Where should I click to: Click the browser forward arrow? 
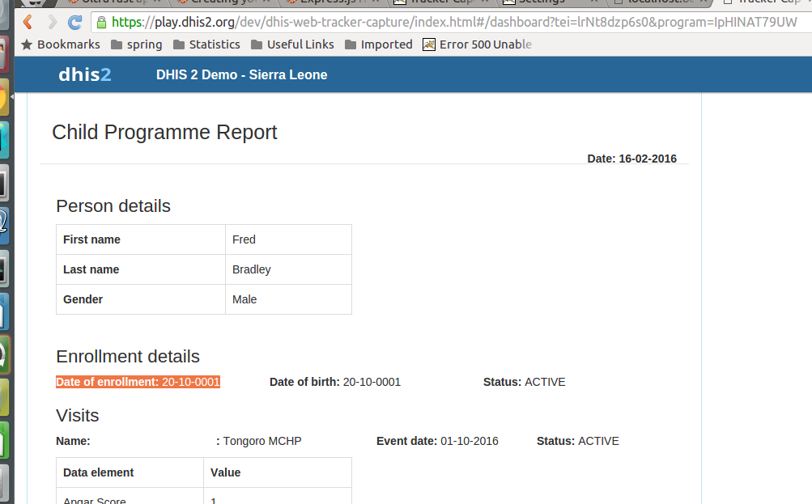[52, 22]
